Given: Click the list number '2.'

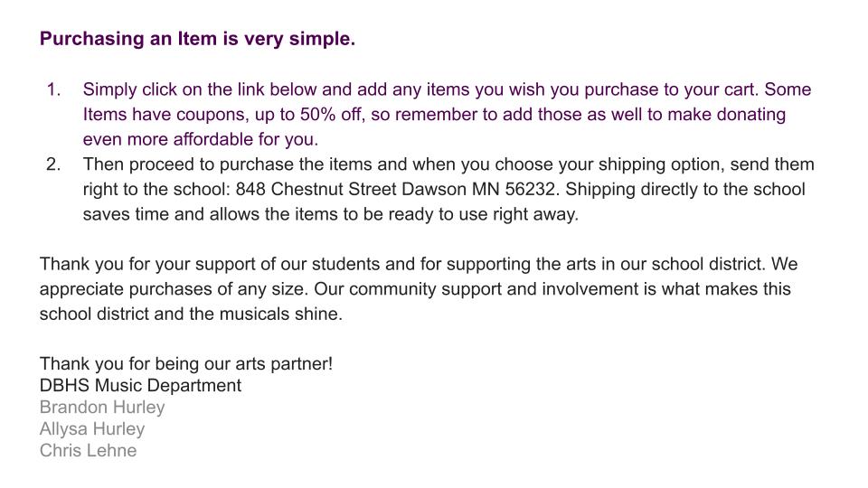Looking at the screenshot, I should coord(53,164).
